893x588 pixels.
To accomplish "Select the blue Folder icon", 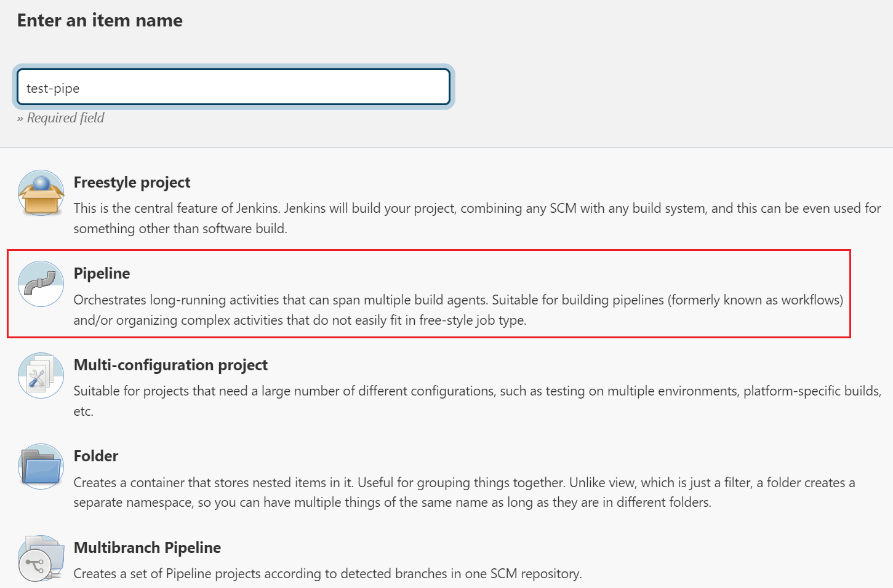I will 41,466.
